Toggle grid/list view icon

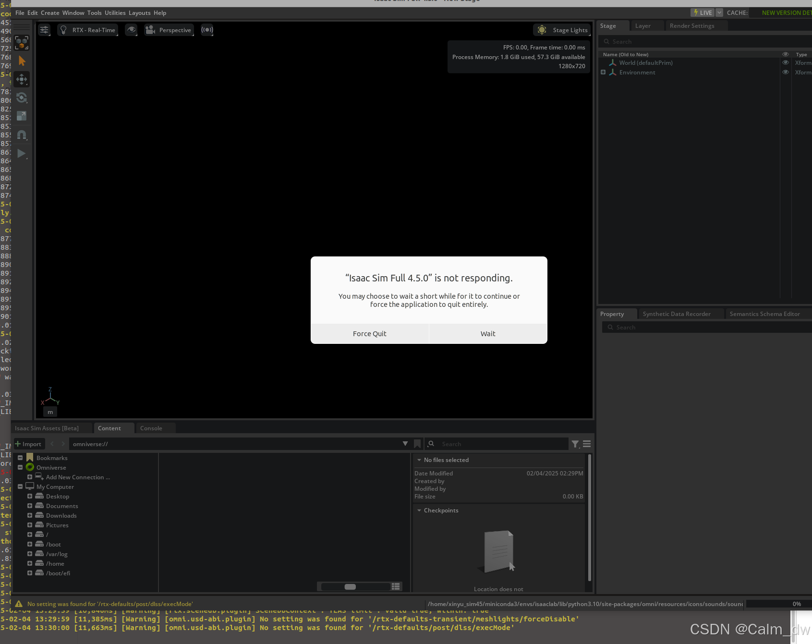click(396, 586)
